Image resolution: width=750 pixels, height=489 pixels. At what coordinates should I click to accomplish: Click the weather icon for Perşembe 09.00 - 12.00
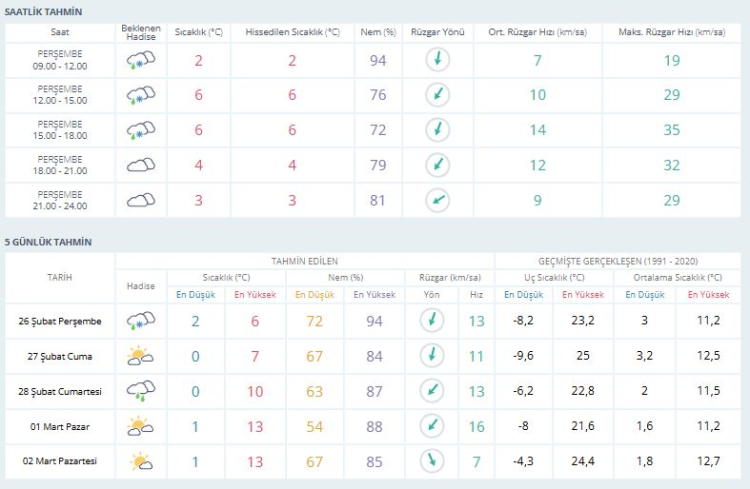140,61
